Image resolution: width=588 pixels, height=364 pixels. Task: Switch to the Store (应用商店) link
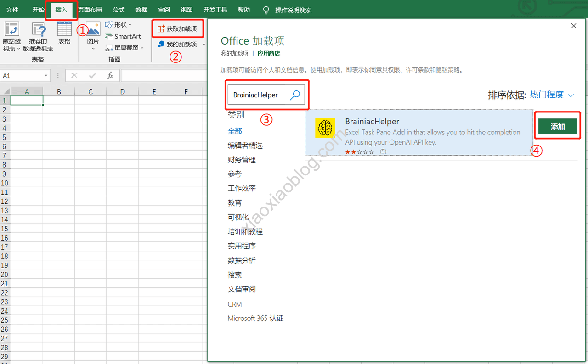pos(269,54)
